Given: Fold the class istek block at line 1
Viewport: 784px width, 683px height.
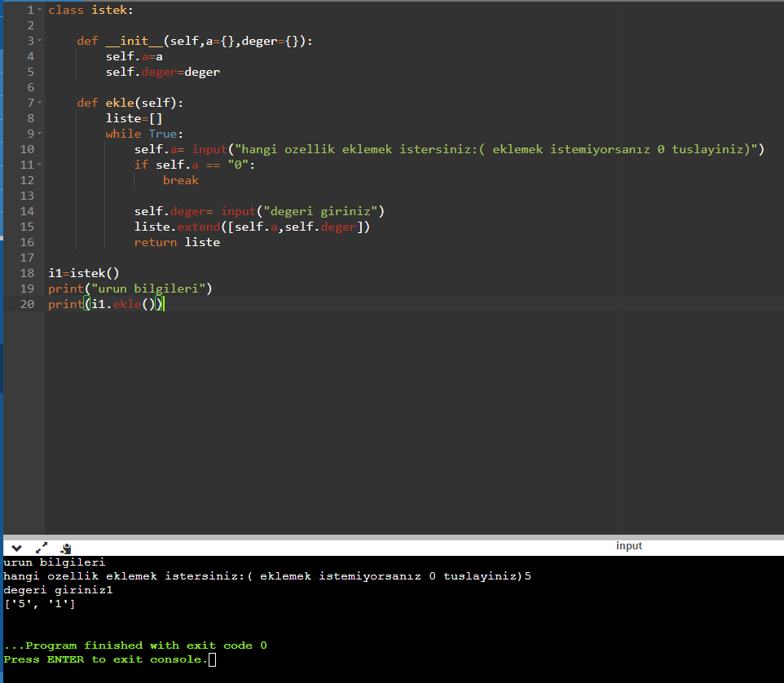Looking at the screenshot, I should [39, 10].
